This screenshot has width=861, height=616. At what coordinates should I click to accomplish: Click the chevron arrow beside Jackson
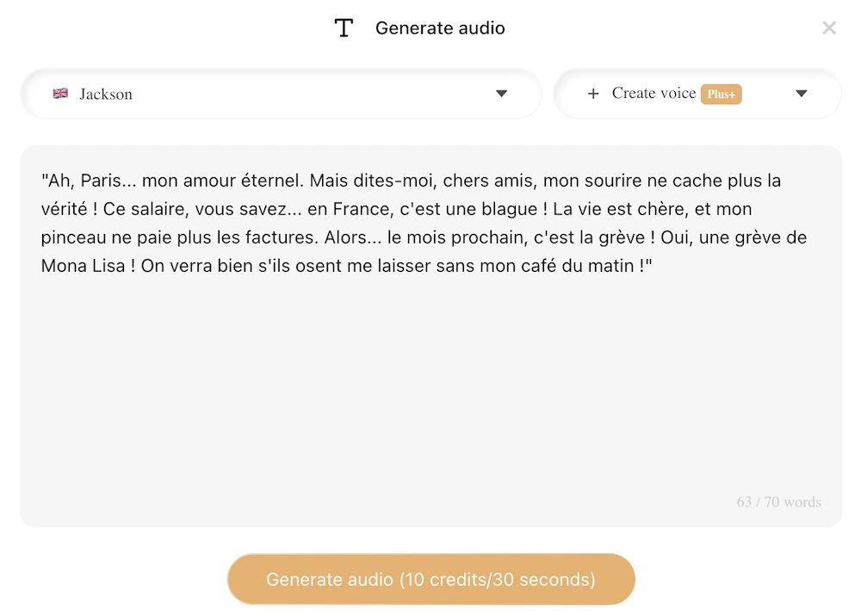[x=502, y=93]
